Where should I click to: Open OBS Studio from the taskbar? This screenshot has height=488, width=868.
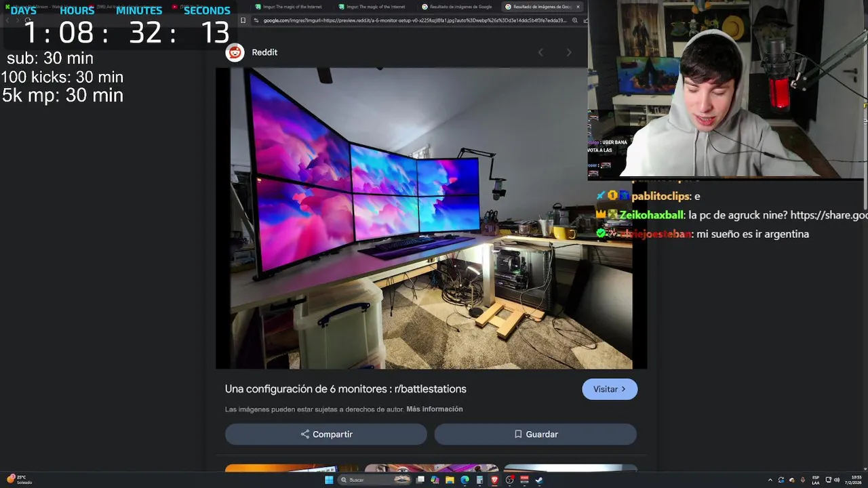click(x=509, y=480)
